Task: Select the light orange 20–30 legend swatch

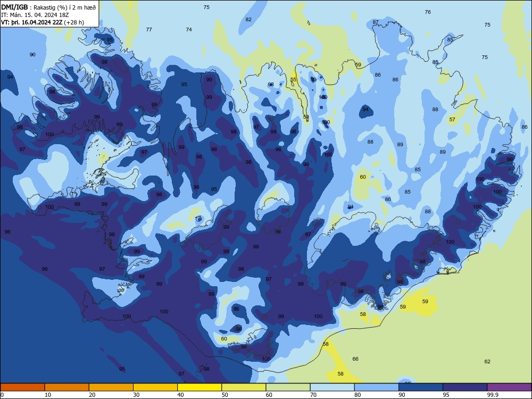Action: (111, 387)
